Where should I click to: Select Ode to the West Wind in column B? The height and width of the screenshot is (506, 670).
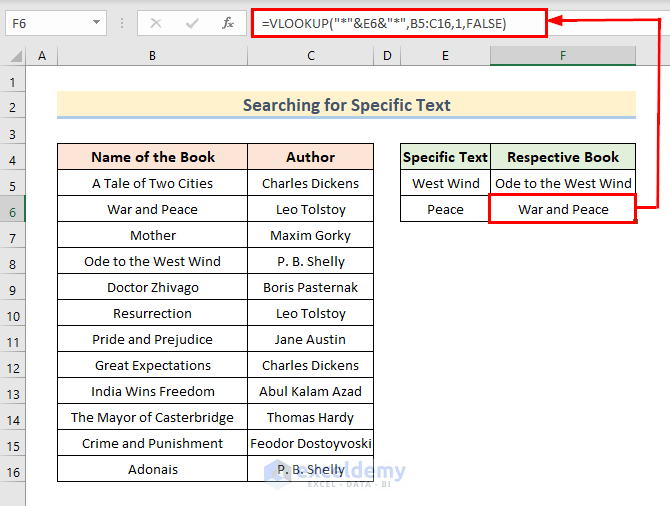(153, 261)
